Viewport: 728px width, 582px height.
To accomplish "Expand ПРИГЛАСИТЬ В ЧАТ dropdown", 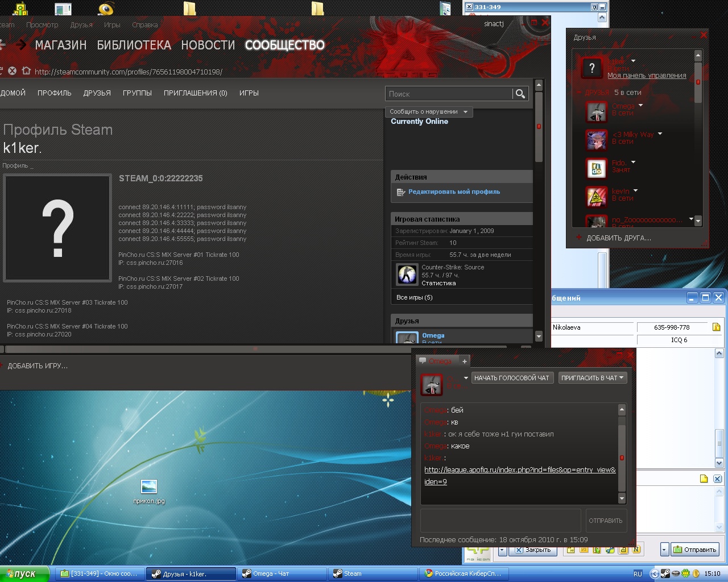I will tap(593, 378).
